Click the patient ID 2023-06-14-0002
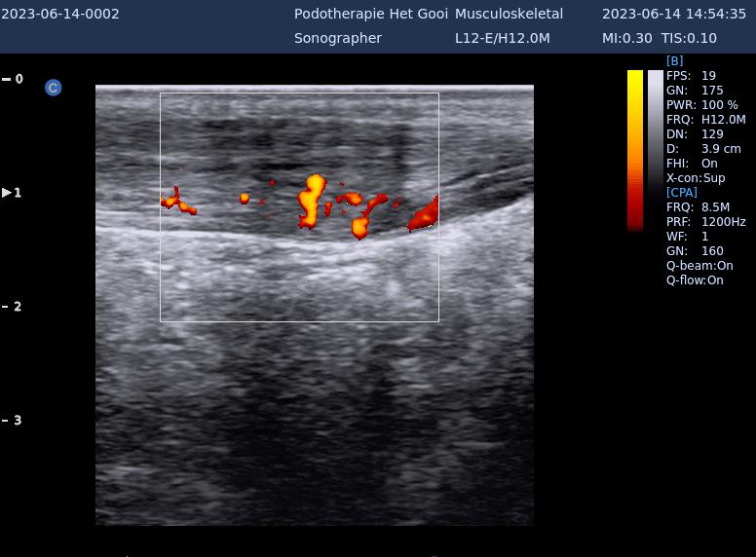756x557 pixels. (60, 14)
